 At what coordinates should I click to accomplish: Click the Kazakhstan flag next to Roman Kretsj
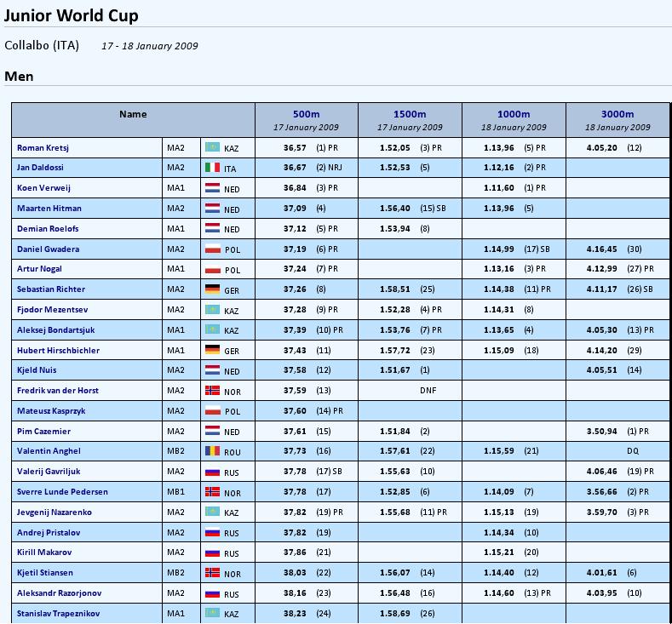click(x=213, y=147)
